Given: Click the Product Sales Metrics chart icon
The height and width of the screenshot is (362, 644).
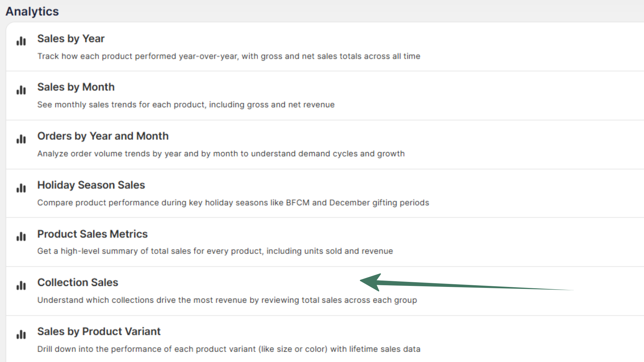Looking at the screenshot, I should tap(21, 237).
